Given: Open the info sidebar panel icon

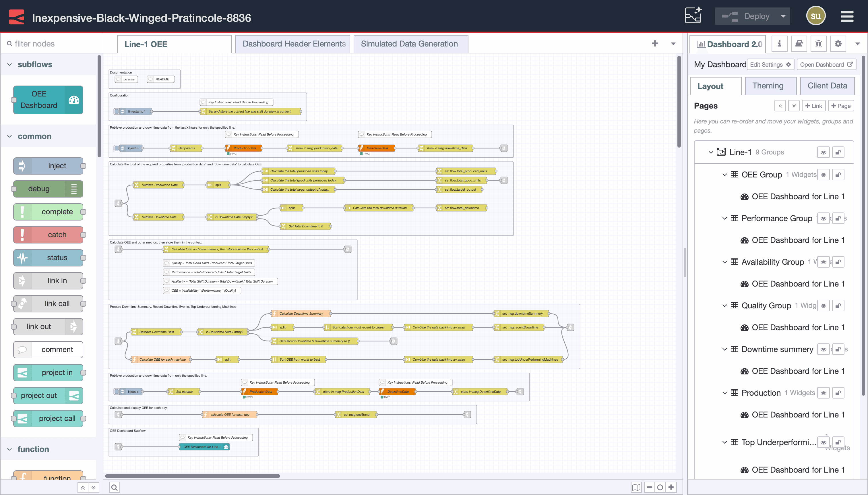Looking at the screenshot, I should click(x=779, y=44).
